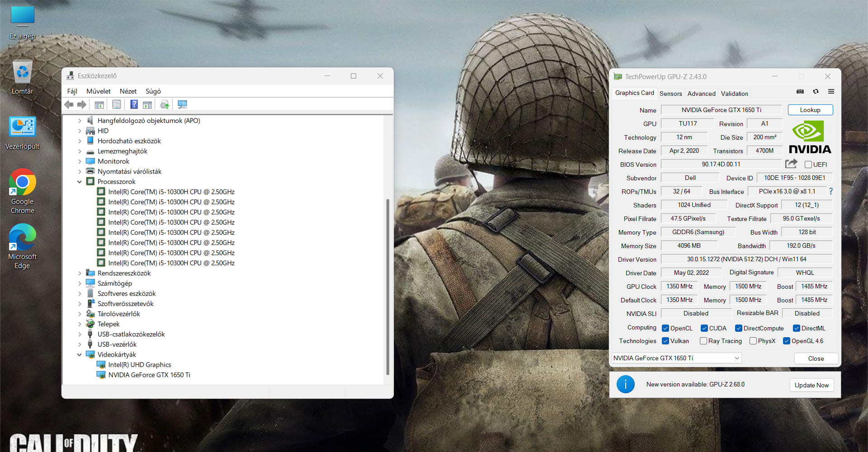Select NVIDIA GeForce GTX 1650 Ti tree item
The image size is (868, 452).
[149, 375]
